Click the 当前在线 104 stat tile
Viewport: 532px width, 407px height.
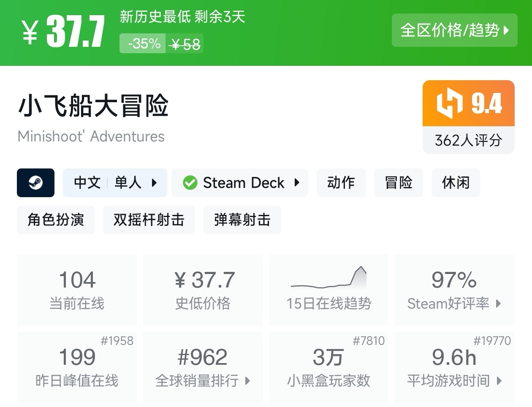click(77, 290)
